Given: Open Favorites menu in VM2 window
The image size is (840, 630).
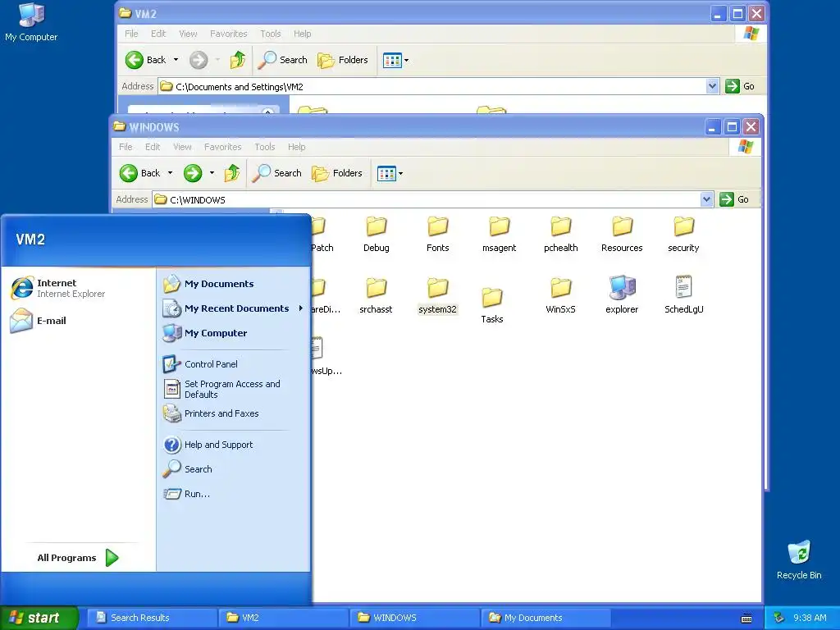Looking at the screenshot, I should [229, 34].
